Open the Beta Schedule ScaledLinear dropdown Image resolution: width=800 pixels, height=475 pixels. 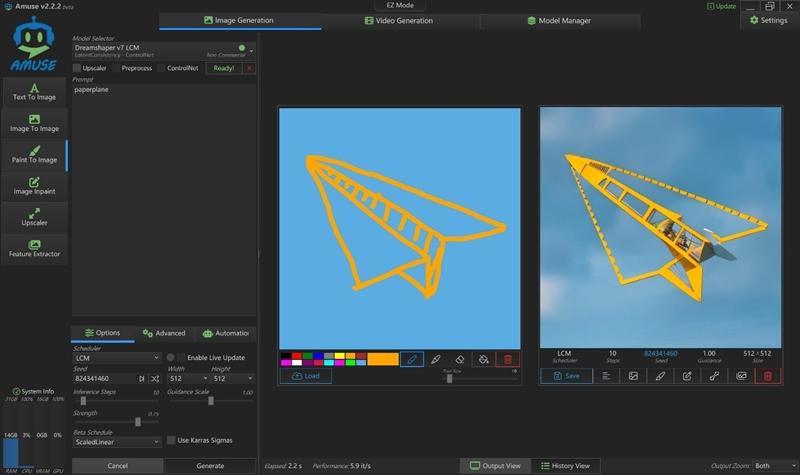[x=116, y=441]
